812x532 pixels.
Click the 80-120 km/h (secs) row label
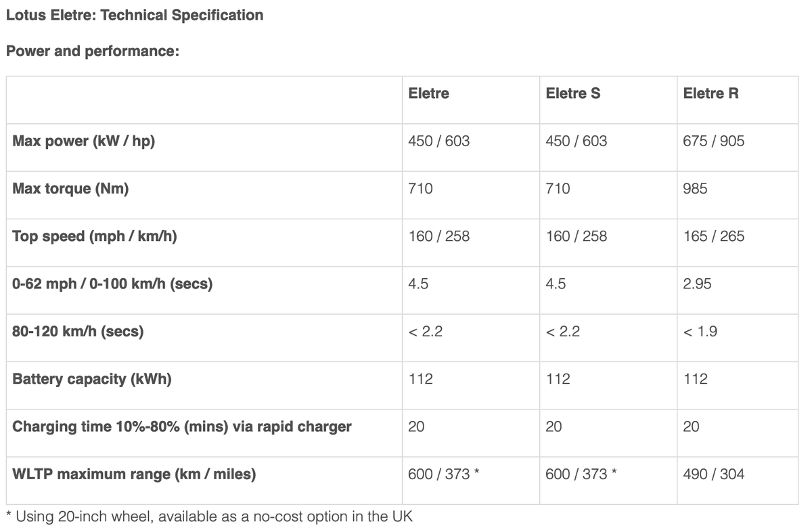pos(78,332)
